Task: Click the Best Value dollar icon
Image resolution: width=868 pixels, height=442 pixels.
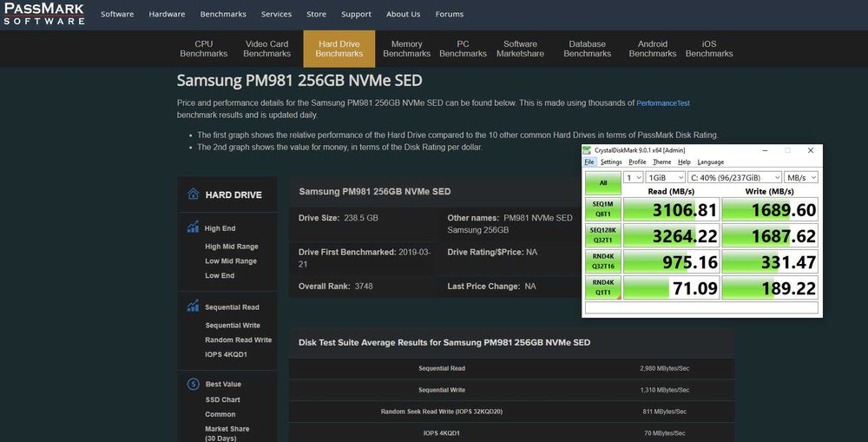Action: (x=193, y=384)
